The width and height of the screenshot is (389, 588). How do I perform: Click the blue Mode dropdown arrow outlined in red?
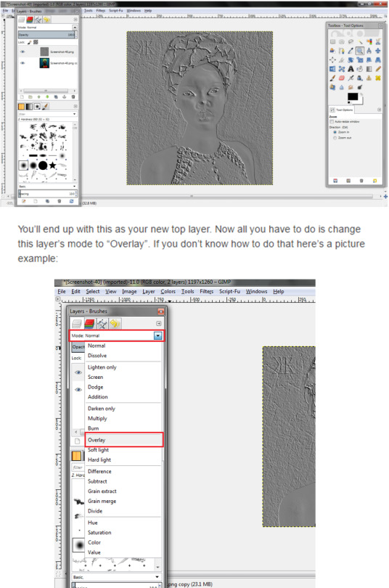pyautogui.click(x=157, y=335)
